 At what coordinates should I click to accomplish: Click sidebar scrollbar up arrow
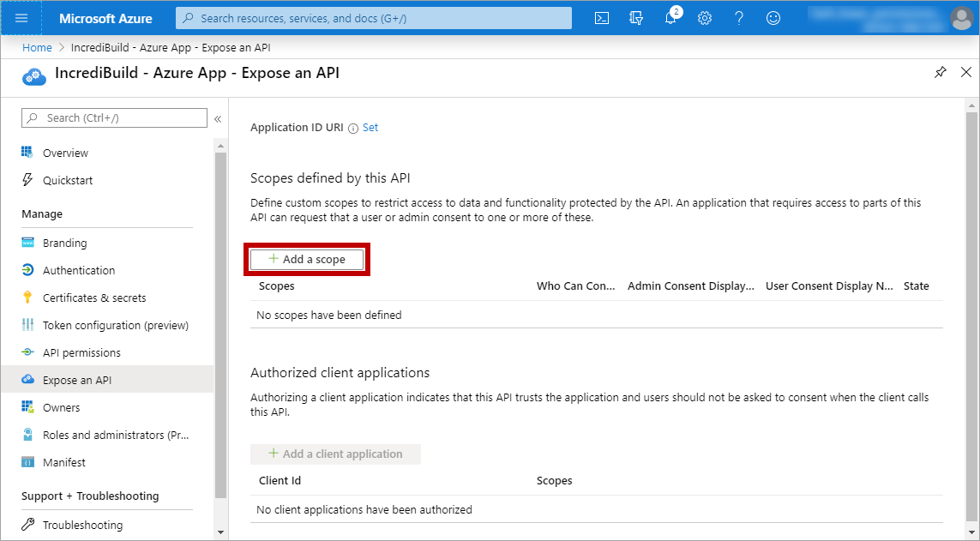tap(220, 146)
